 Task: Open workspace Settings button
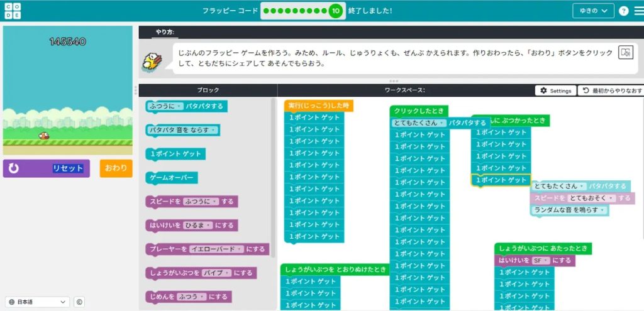tap(555, 90)
